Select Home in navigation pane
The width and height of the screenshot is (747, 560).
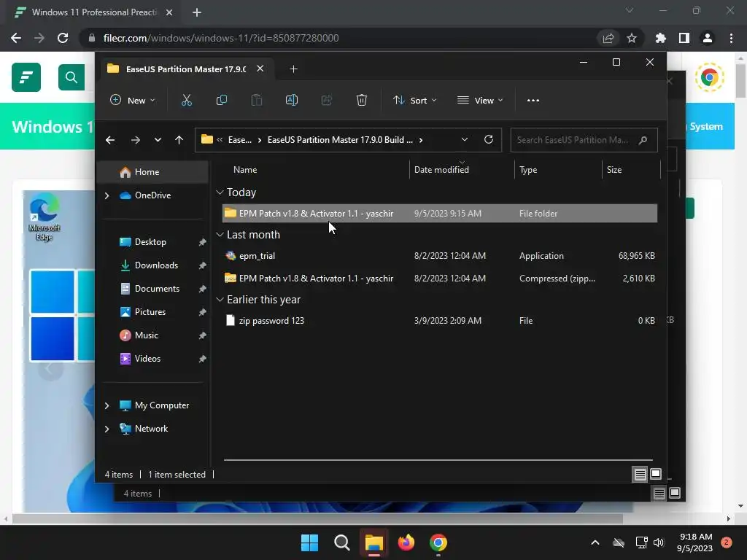[x=152, y=172]
